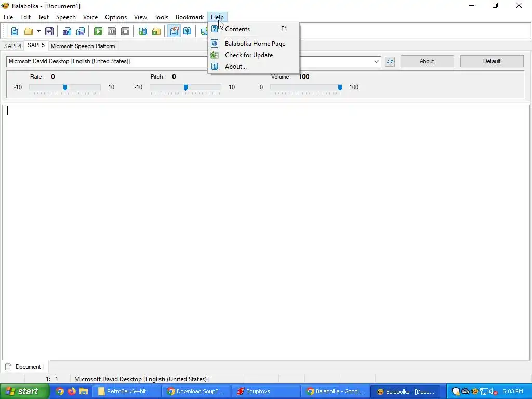Click the OneDrive cloud tray icon

465,392
